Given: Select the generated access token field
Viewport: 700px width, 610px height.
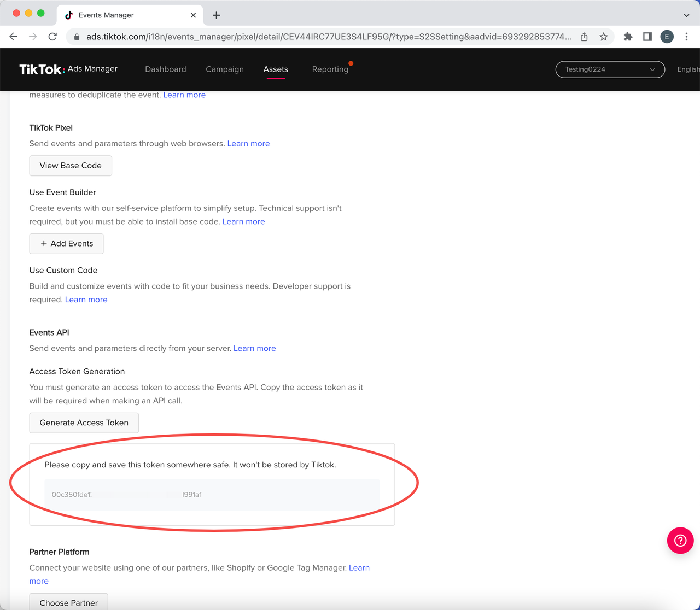Looking at the screenshot, I should point(212,494).
